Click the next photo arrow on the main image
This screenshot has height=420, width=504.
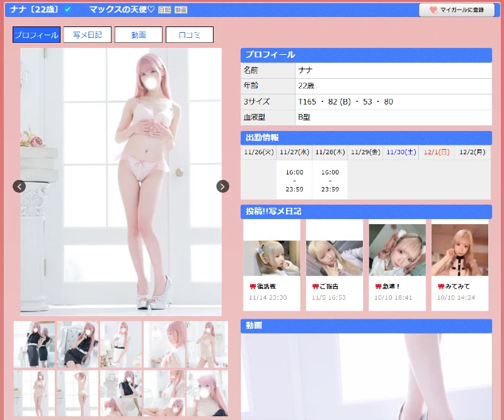tap(222, 186)
